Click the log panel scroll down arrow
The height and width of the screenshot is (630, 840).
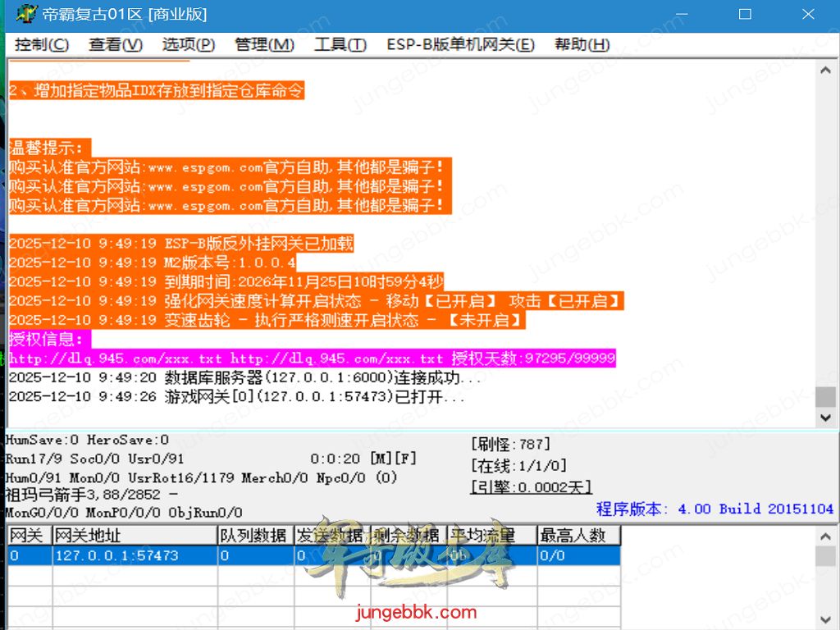point(825,418)
